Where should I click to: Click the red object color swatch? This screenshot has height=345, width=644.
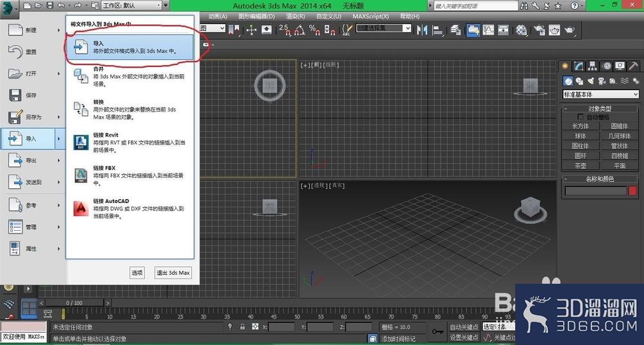(632, 191)
